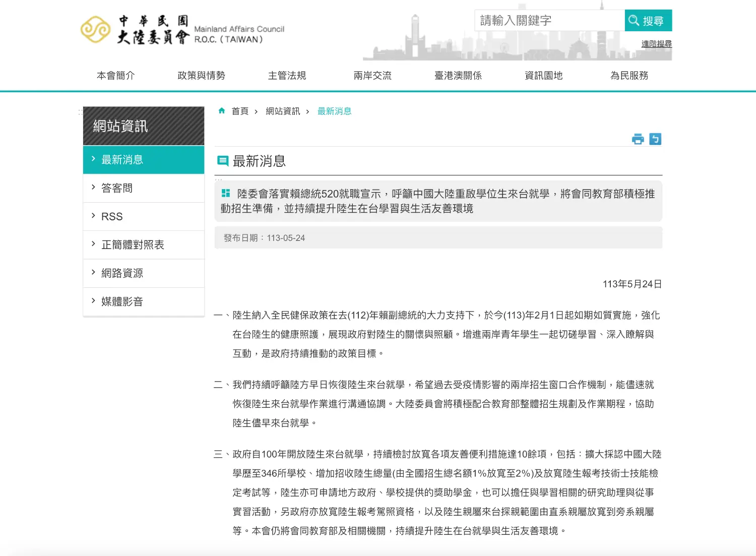Click the go-back arrow icon
The image size is (756, 556).
(x=655, y=139)
